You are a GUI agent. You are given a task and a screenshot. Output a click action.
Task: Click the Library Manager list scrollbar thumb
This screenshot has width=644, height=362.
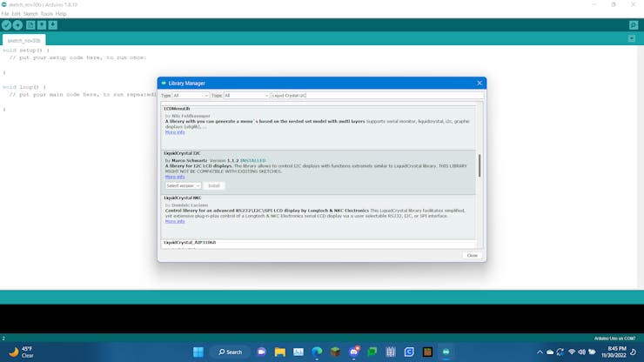coord(480,165)
